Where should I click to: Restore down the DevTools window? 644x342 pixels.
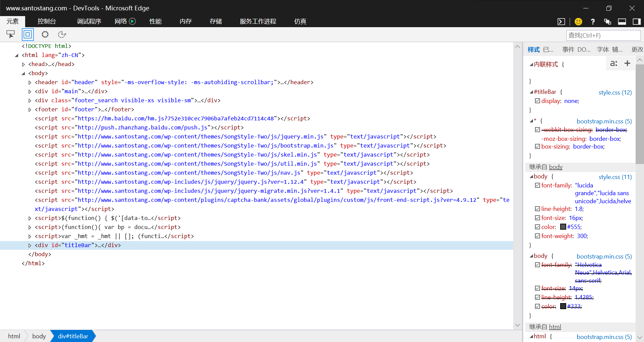(x=609, y=8)
